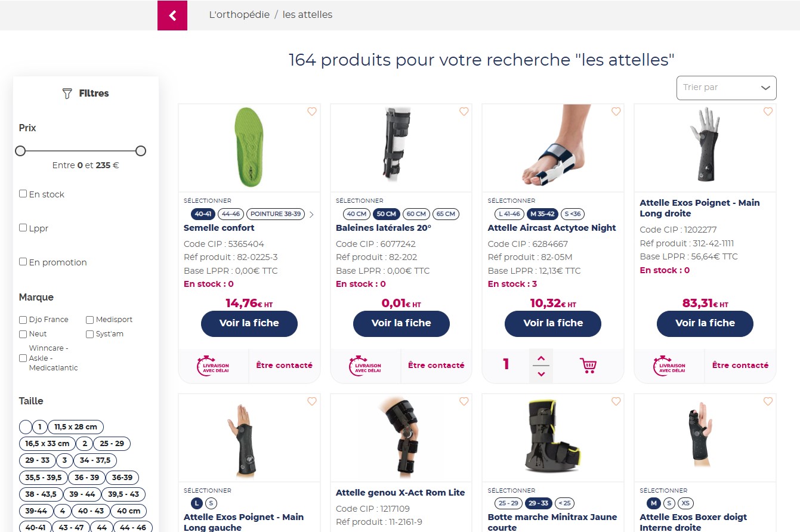This screenshot has height=532, width=800.
Task: Check the Lppr filter box
Action: pyautogui.click(x=23, y=227)
